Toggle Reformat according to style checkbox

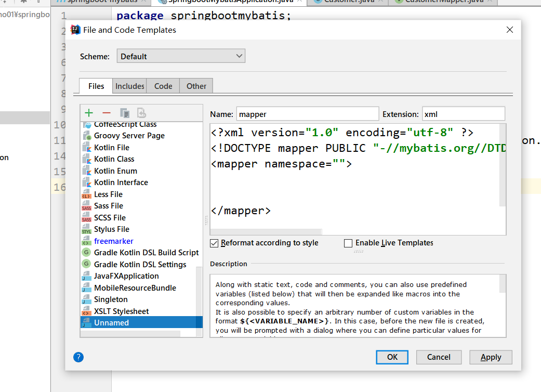click(214, 243)
